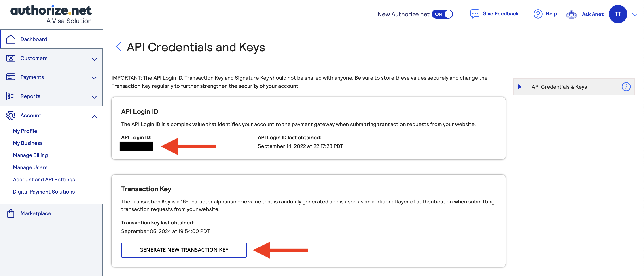Image resolution: width=644 pixels, height=276 pixels.
Task: Select the Dashboard home icon
Action: click(11, 39)
